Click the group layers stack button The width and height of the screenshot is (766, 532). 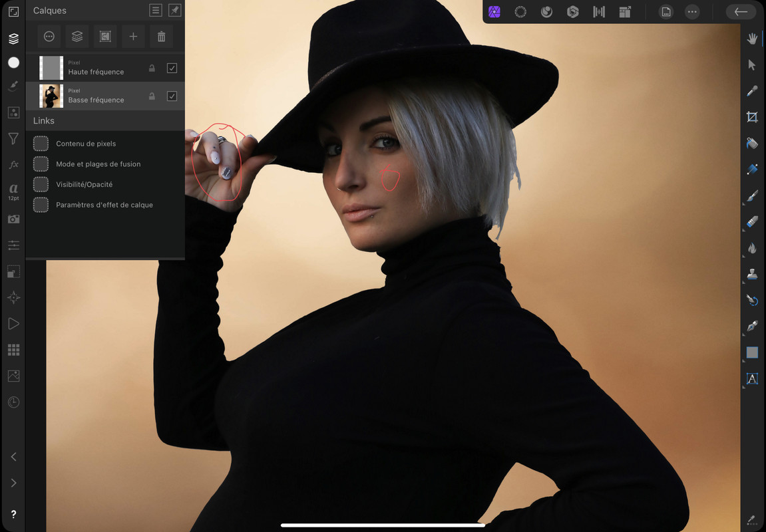77,37
